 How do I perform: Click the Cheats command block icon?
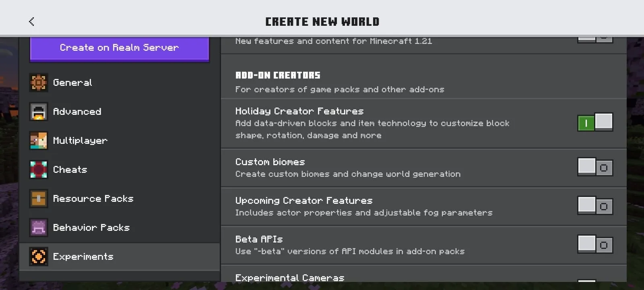point(39,170)
